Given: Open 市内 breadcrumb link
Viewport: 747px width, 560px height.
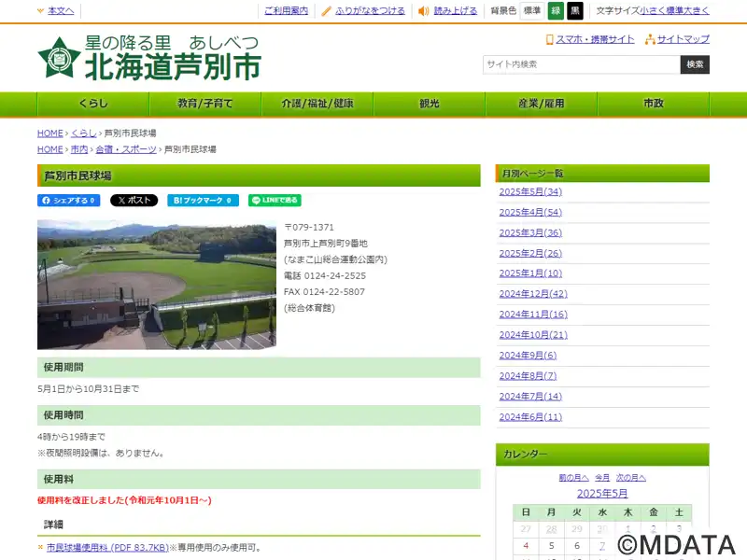Looking at the screenshot, I should click(79, 149).
